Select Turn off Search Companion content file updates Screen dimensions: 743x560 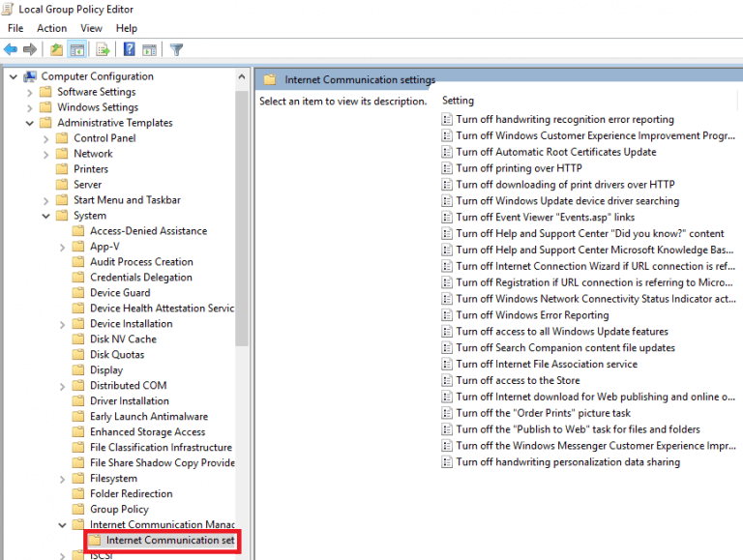(565, 348)
